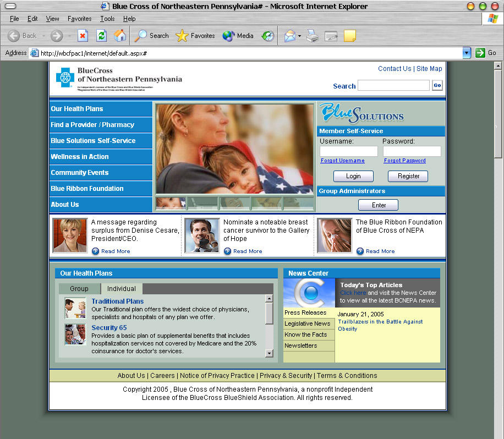
Task: Click the yellow note toolbar icon
Action: pyautogui.click(x=350, y=36)
